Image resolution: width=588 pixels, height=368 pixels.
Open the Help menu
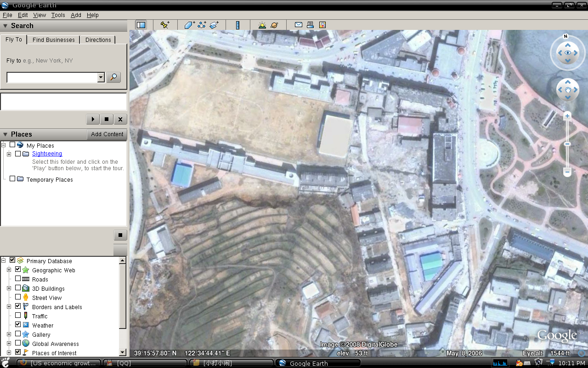point(93,15)
